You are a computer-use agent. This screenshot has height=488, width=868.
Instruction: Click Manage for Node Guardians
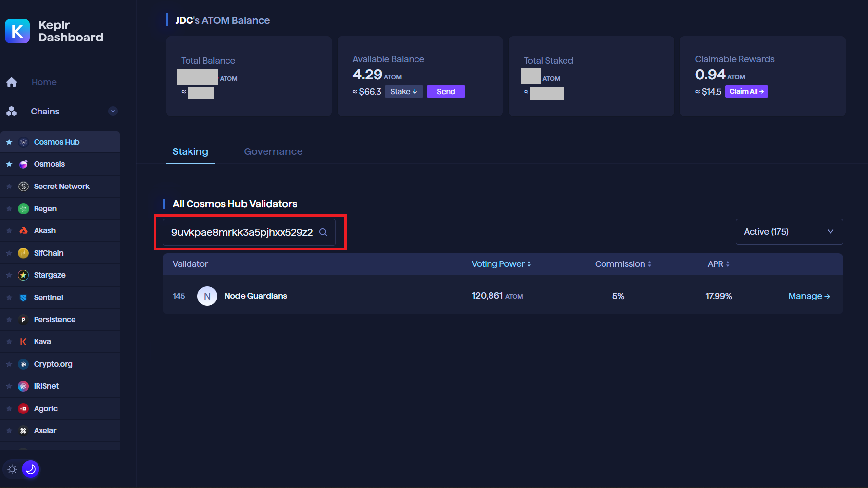[809, 296]
